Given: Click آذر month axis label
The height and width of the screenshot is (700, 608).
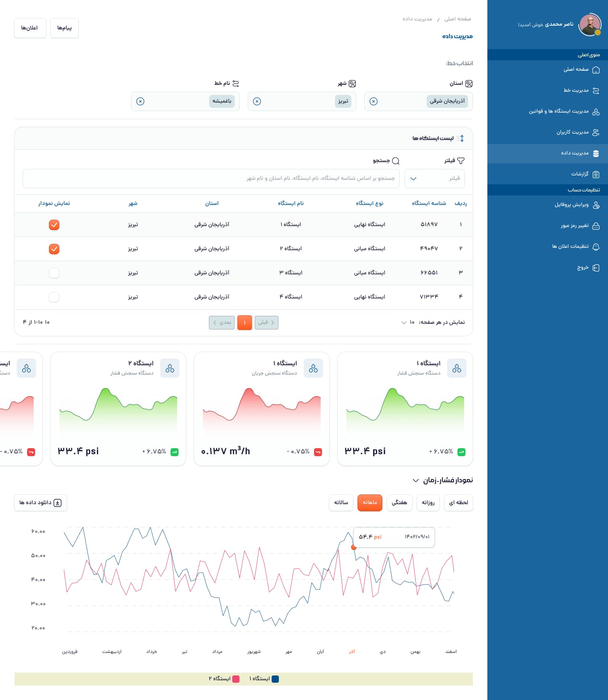Looking at the screenshot, I should [x=352, y=652].
